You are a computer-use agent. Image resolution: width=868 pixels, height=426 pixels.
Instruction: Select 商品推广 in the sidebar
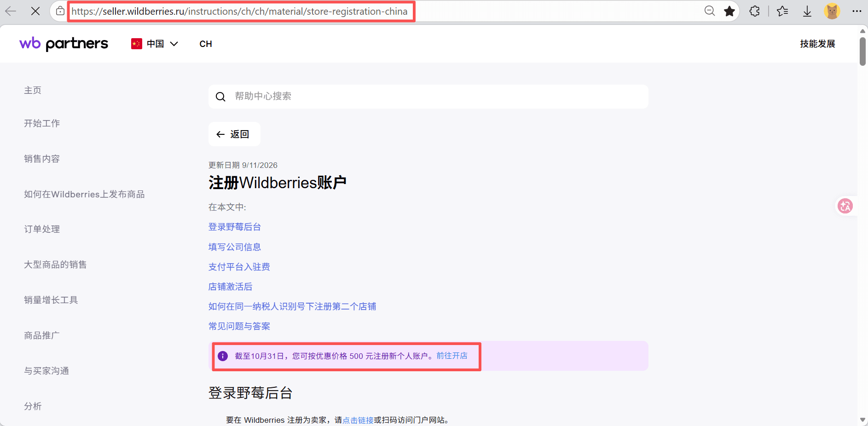tap(42, 335)
